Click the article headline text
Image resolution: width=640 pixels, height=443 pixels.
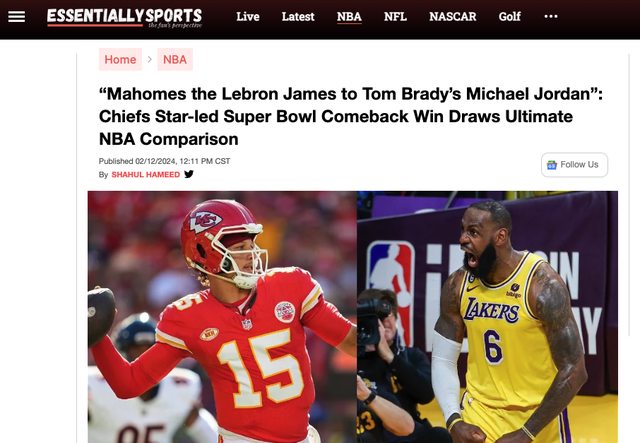coord(351,116)
